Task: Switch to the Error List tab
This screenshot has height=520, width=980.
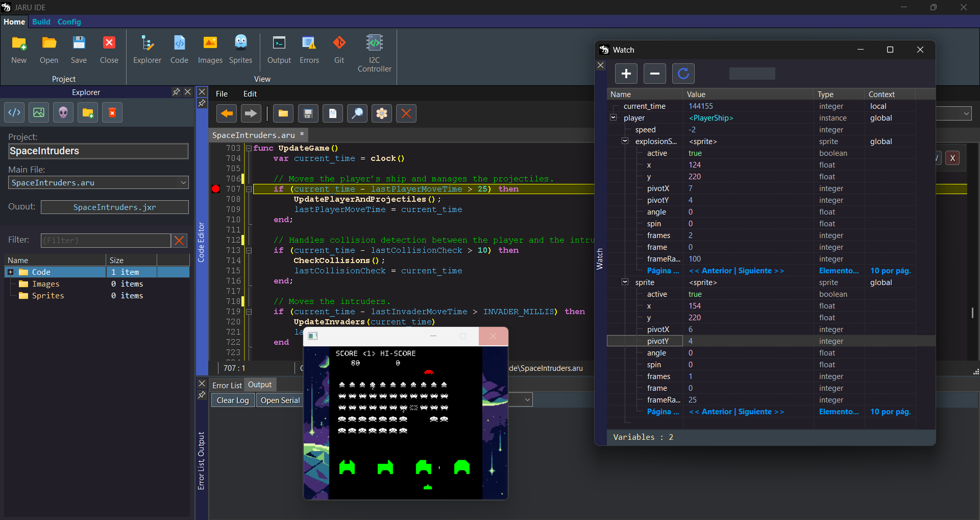Action: click(227, 385)
